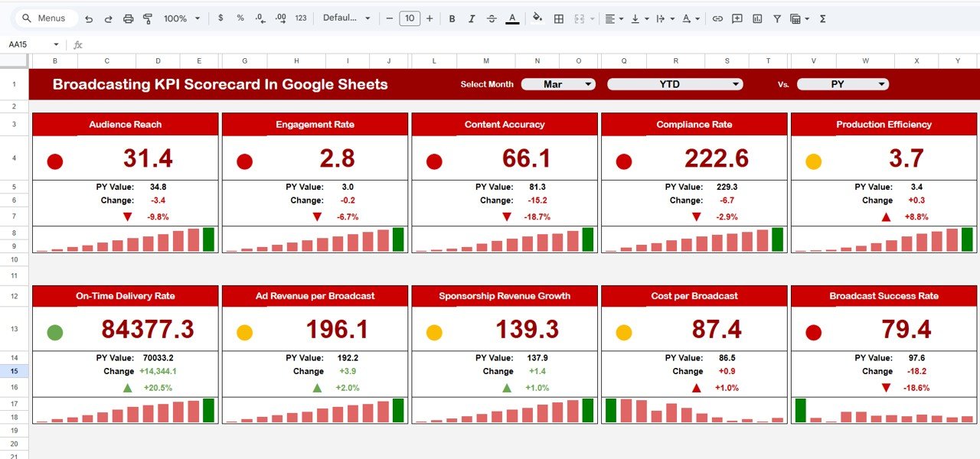Open the YTD period dropdown
This screenshot has height=459, width=980.
click(675, 84)
